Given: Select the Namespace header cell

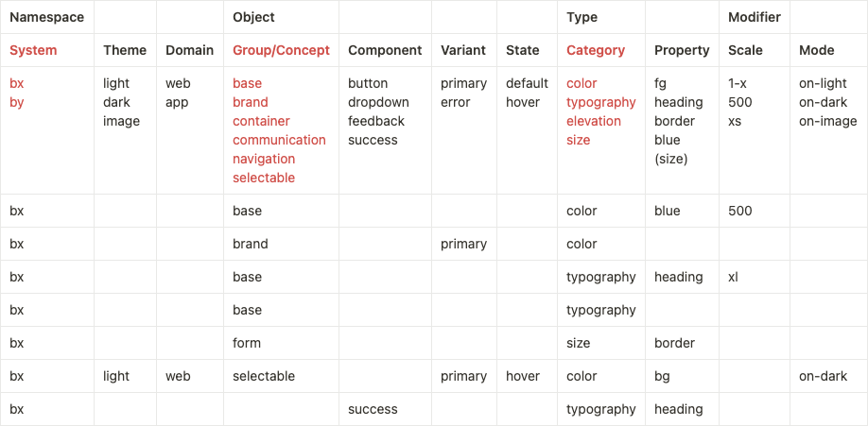Looking at the screenshot, I should pyautogui.click(x=47, y=17).
